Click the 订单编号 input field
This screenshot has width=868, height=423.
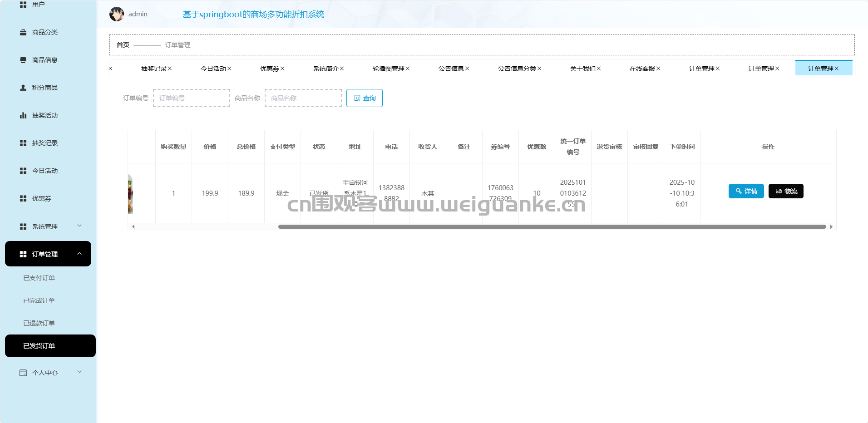pyautogui.click(x=192, y=98)
